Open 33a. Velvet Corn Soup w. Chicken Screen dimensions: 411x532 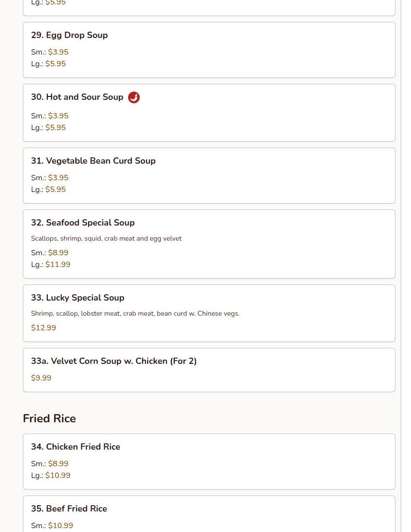(113, 361)
